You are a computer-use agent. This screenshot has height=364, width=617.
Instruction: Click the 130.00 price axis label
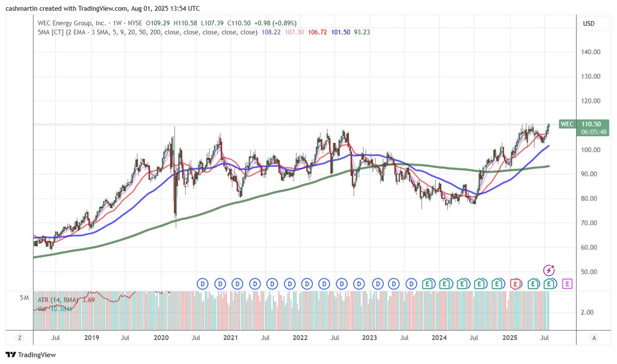tap(591, 76)
